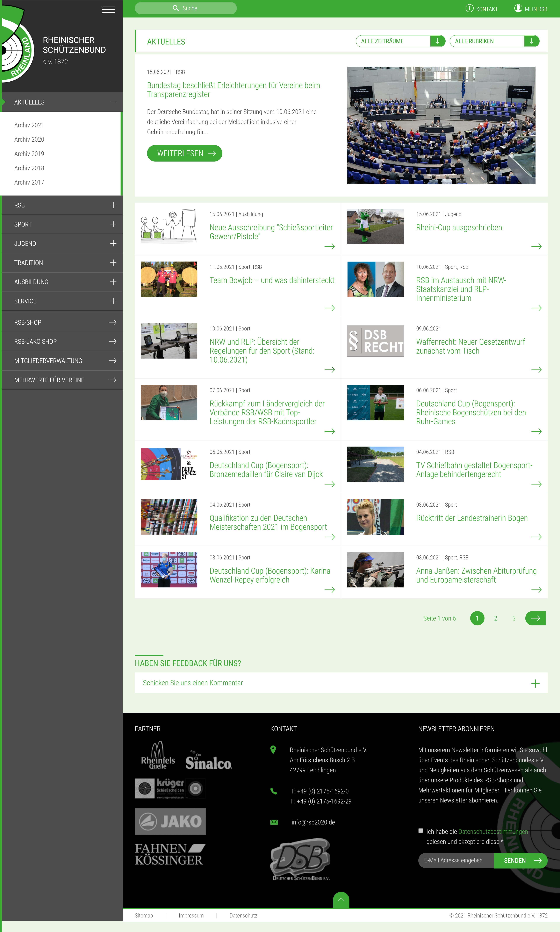Click the location pin icon in footer
This screenshot has width=560, height=932.
pyautogui.click(x=273, y=750)
